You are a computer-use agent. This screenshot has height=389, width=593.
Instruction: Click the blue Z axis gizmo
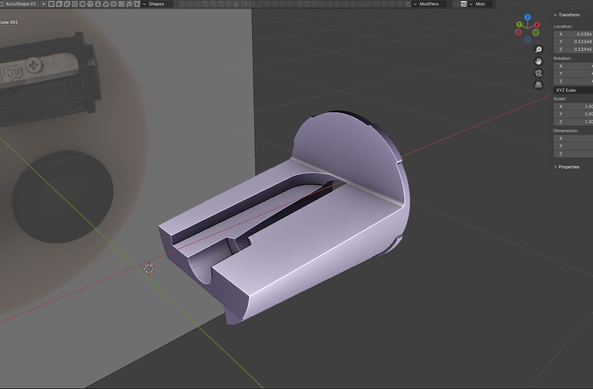coord(528,17)
